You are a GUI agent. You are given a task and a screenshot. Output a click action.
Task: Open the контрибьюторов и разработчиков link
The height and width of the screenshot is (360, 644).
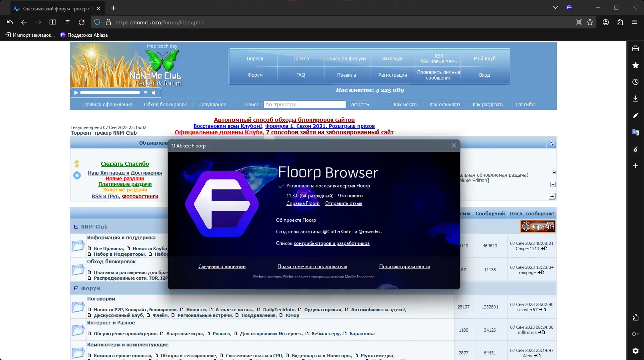[332, 243]
